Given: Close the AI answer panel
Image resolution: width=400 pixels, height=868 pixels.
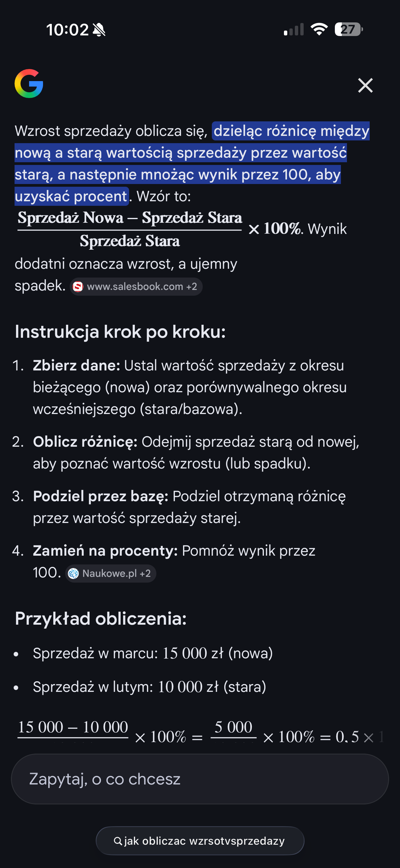Looking at the screenshot, I should (x=365, y=85).
